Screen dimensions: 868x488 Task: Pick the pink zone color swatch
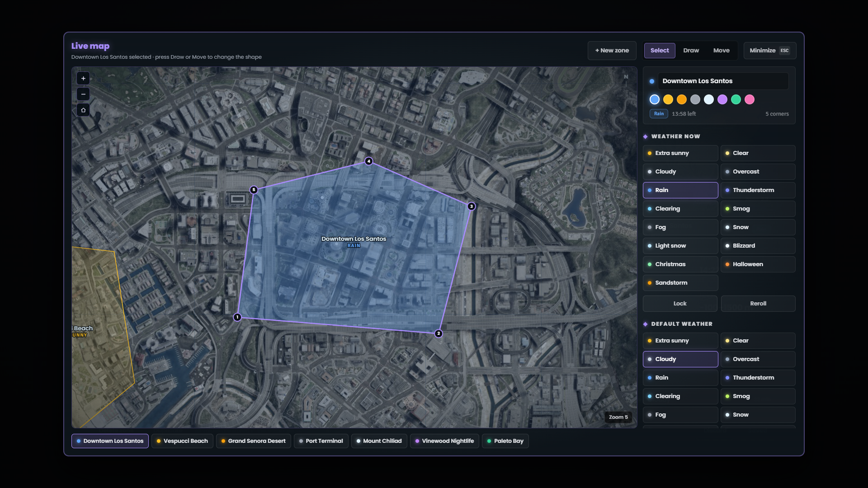[750, 99]
